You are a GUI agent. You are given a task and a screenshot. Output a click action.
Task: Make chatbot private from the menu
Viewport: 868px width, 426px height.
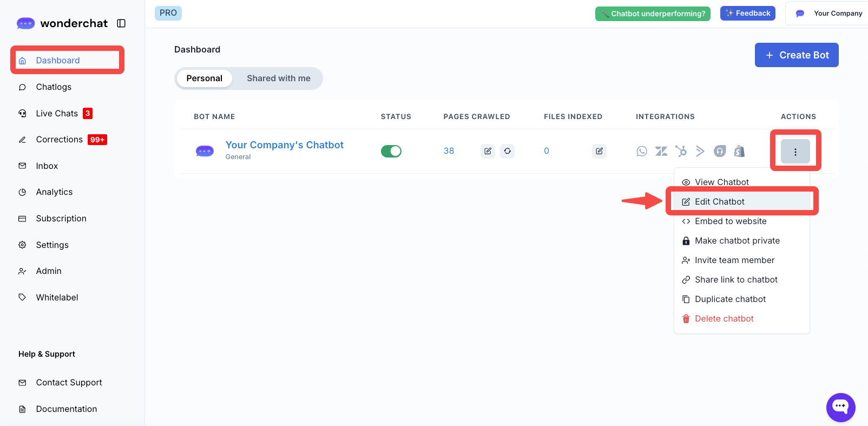point(737,241)
